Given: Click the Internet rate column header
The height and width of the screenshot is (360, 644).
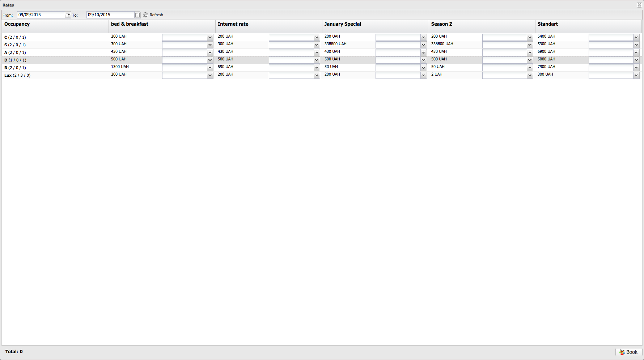Looking at the screenshot, I should point(233,24).
